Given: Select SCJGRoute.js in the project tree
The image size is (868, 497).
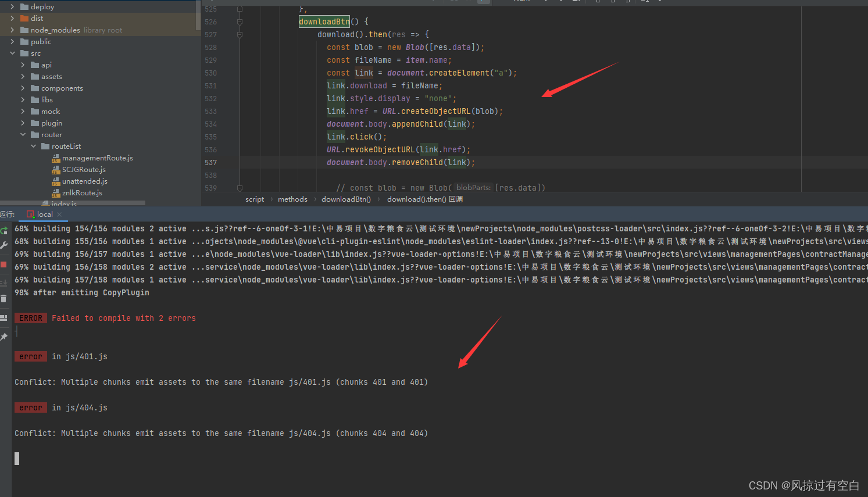Looking at the screenshot, I should pos(84,170).
